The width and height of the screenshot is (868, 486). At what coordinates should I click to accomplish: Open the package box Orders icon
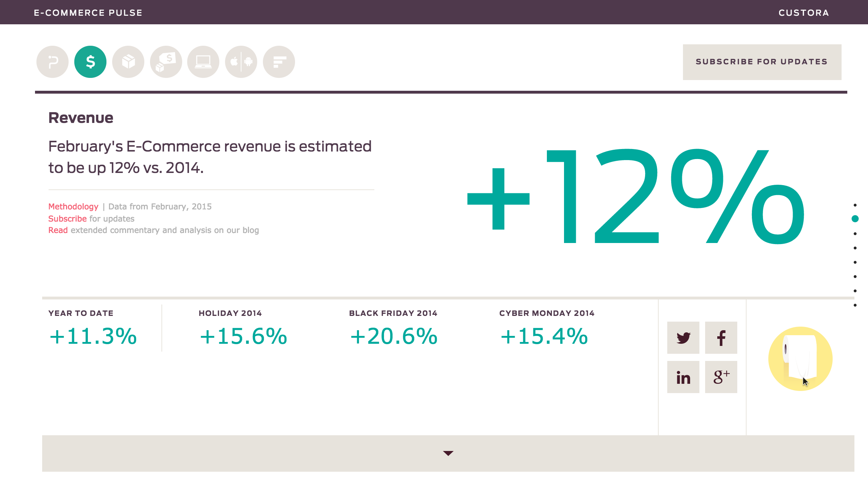(128, 62)
